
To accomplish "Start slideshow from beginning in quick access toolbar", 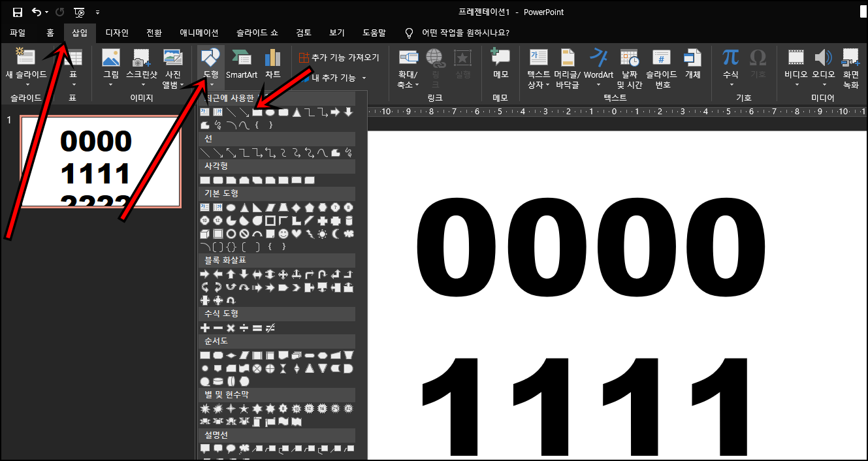I will (x=79, y=12).
